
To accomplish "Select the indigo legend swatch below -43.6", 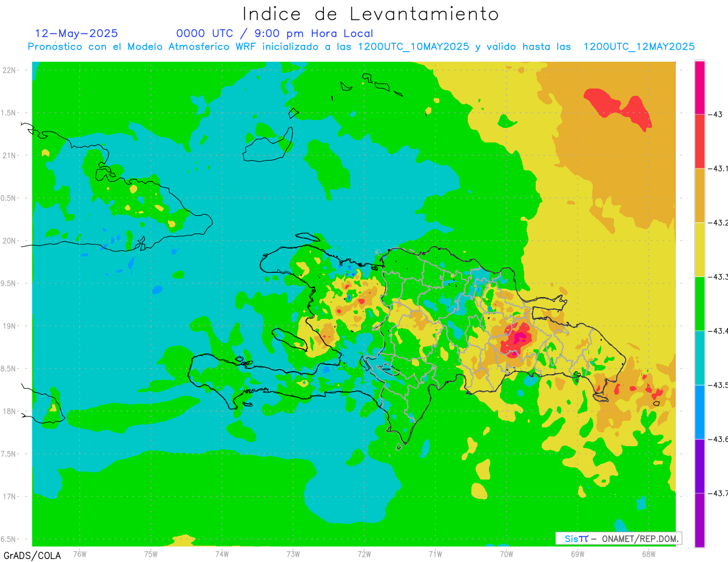I will (699, 466).
